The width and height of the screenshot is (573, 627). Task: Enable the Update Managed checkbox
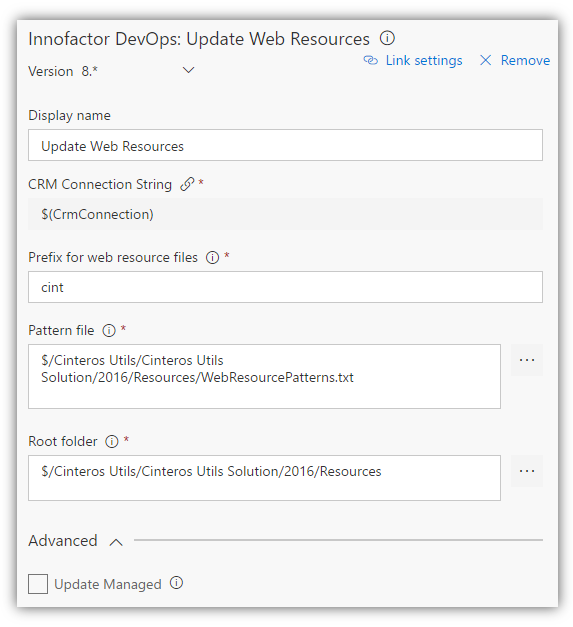38,584
